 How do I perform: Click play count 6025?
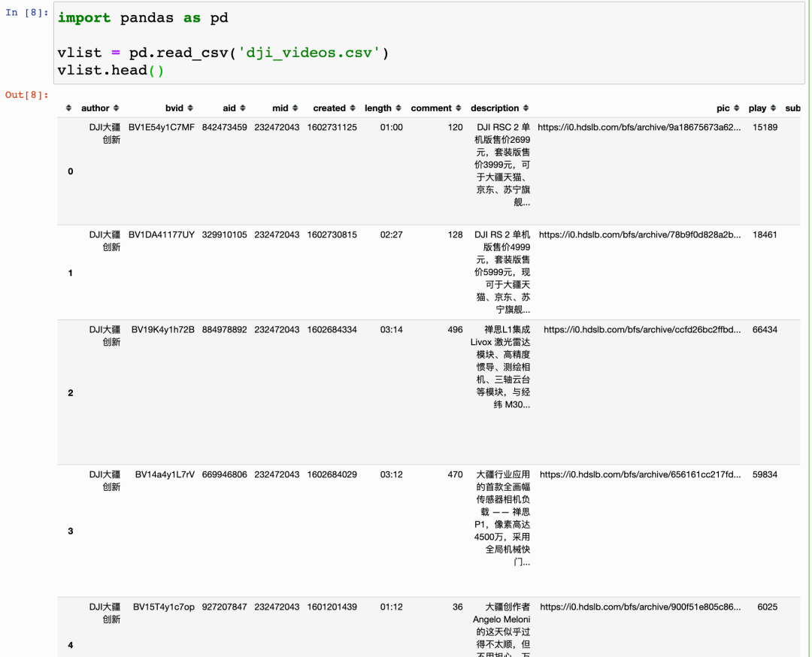[x=768, y=607]
